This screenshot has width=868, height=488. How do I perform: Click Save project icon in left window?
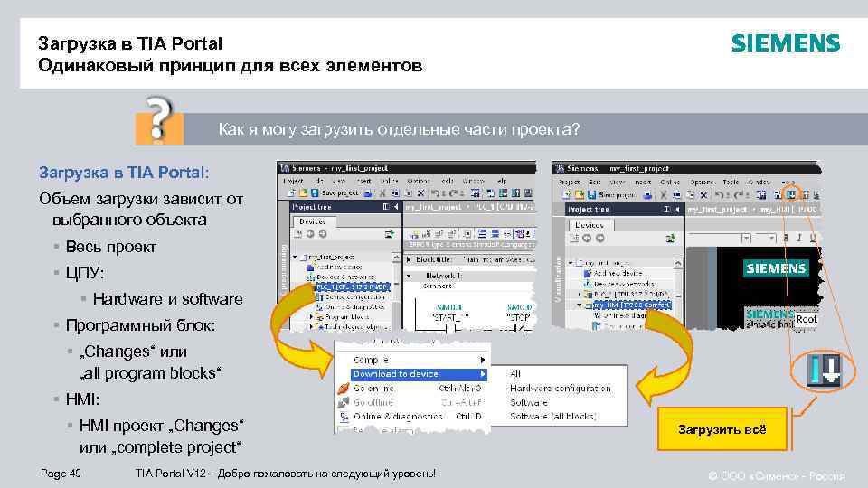click(315, 193)
